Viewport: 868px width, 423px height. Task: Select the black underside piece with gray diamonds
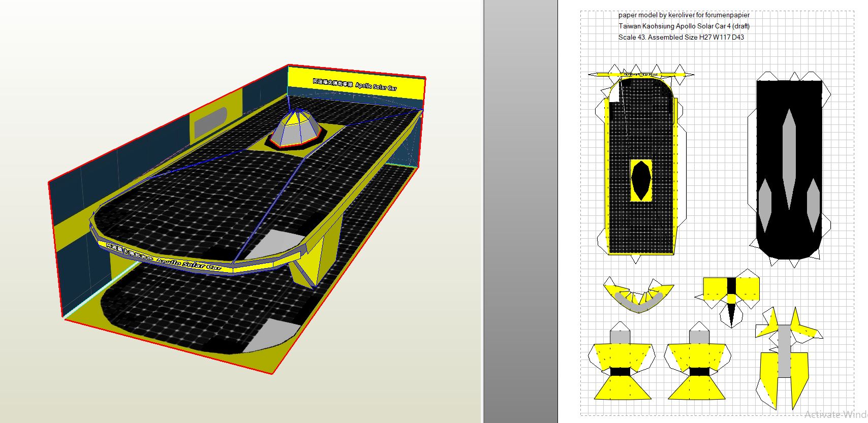point(789,170)
